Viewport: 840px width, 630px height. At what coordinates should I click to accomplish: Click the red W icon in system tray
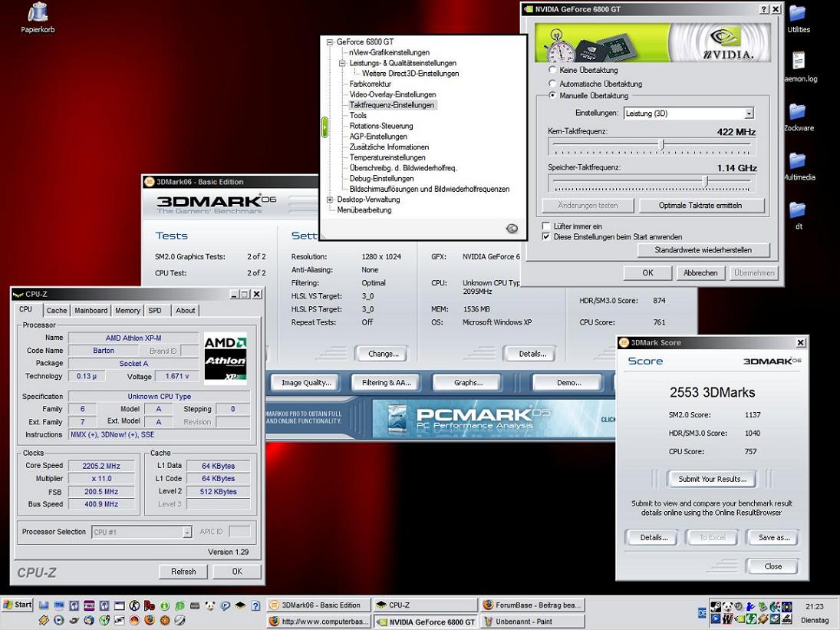(x=727, y=618)
